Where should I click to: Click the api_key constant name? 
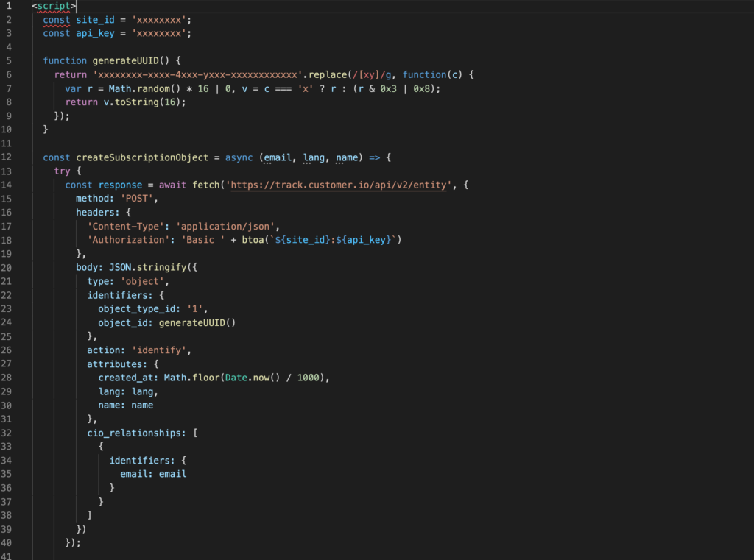(95, 34)
